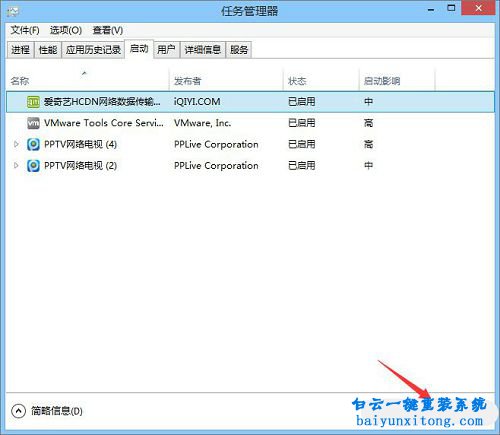Viewport: 500px width, 435px height.
Task: Click the 简略信息 up-arrow circle icon
Action: coord(18,411)
